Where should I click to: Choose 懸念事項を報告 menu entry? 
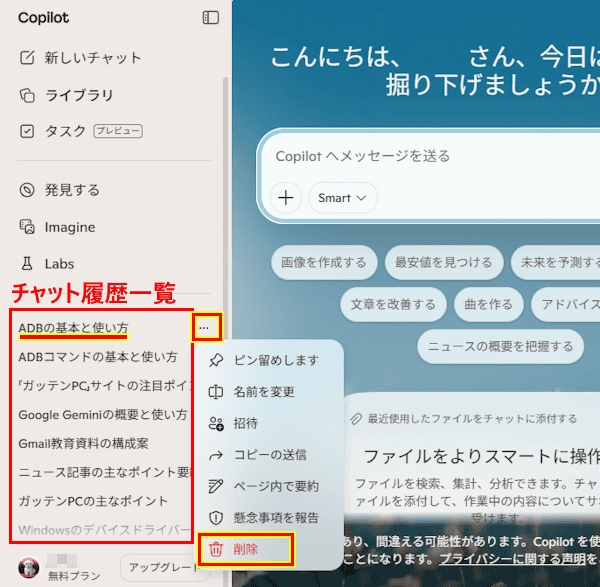click(x=269, y=518)
